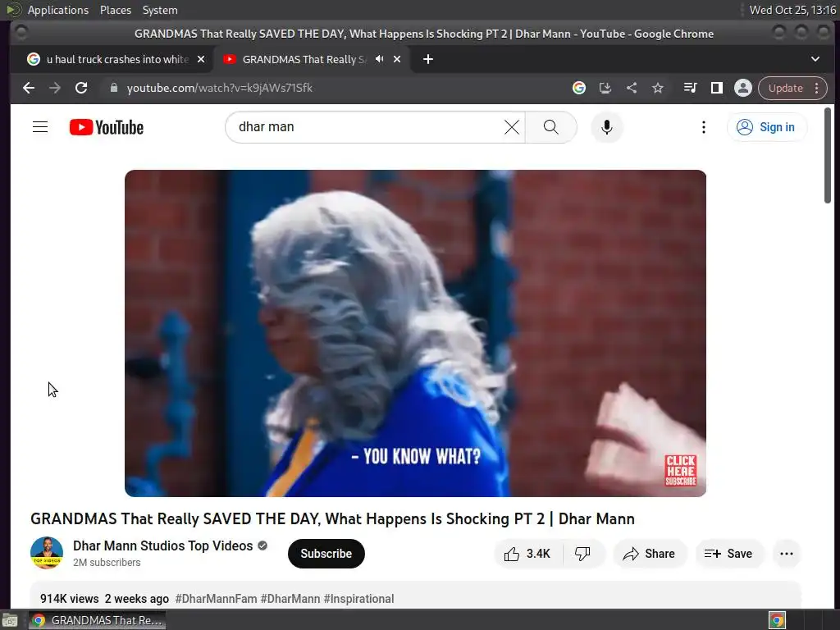Click the install/download page icon
The height and width of the screenshot is (630, 840).
tap(605, 88)
